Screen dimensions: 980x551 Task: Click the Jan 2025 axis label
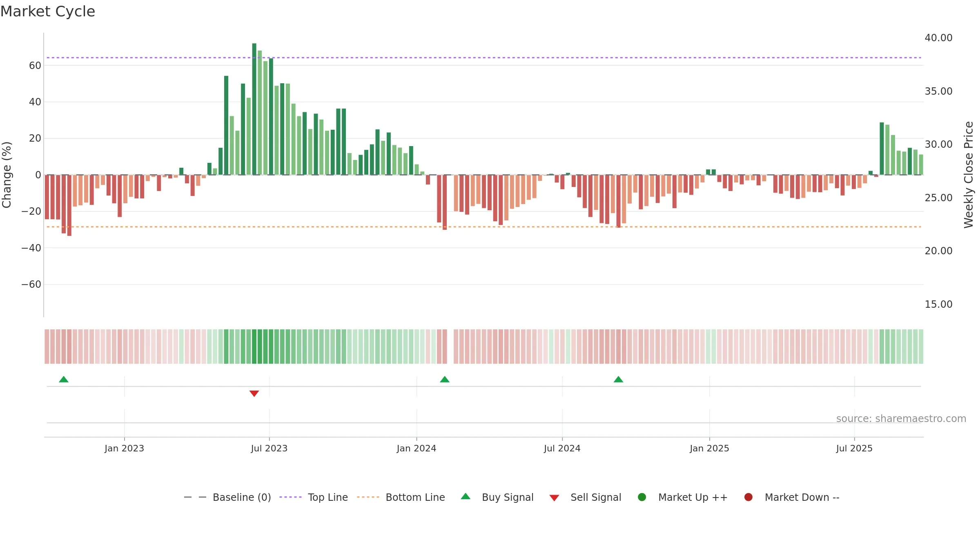(709, 448)
